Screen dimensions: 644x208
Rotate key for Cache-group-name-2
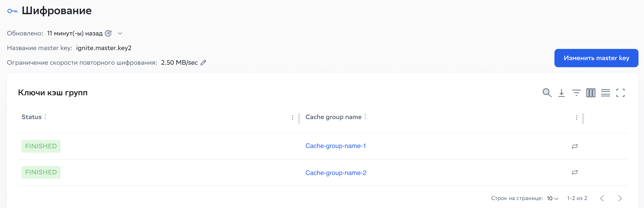coord(575,172)
